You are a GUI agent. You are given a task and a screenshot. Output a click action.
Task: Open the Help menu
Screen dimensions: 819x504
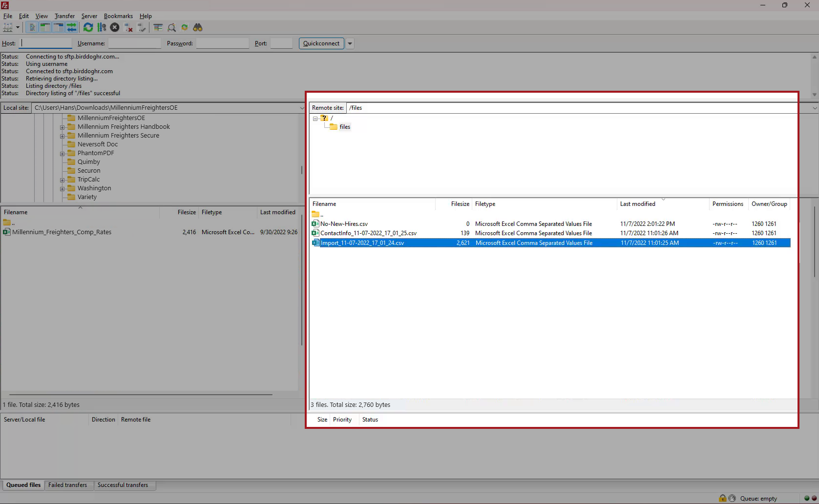[x=146, y=16]
